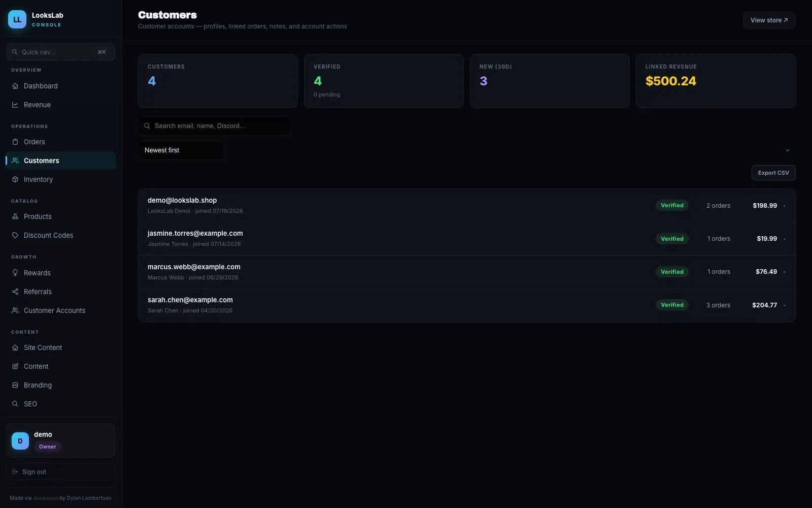The image size is (812, 508).
Task: Click the Customers people icon
Action: [15, 161]
